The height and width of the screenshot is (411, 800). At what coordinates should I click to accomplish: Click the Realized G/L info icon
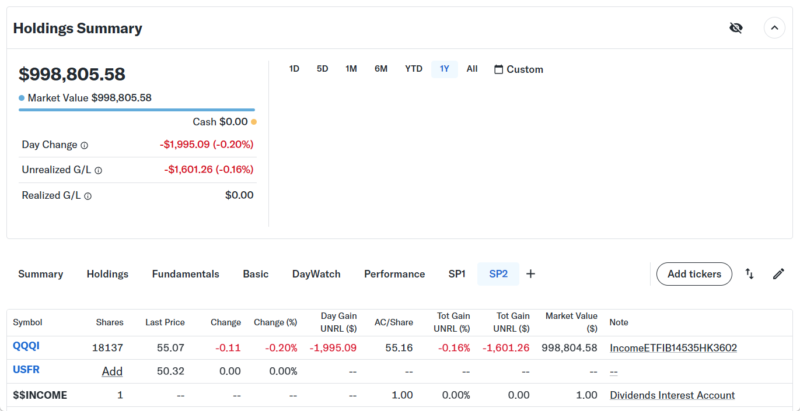pyautogui.click(x=87, y=196)
